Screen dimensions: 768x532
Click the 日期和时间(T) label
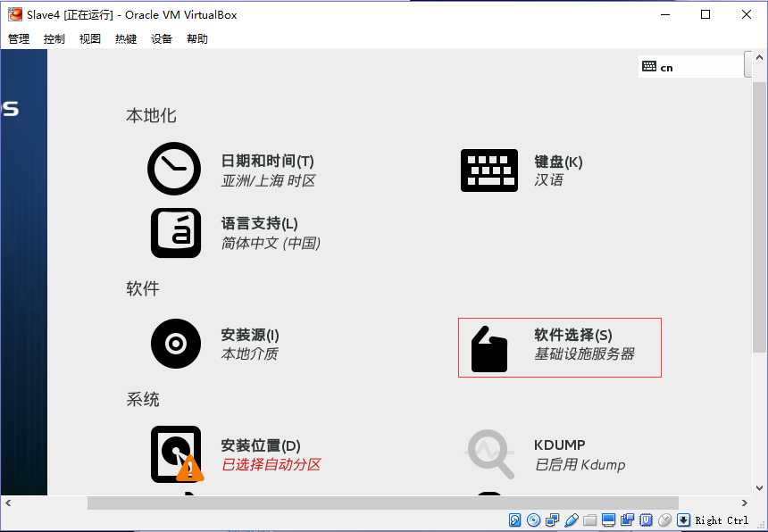pyautogui.click(x=267, y=161)
